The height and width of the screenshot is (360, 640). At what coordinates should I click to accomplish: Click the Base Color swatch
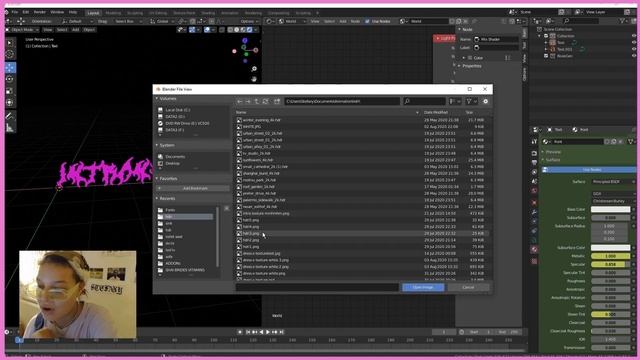pyautogui.click(x=611, y=209)
